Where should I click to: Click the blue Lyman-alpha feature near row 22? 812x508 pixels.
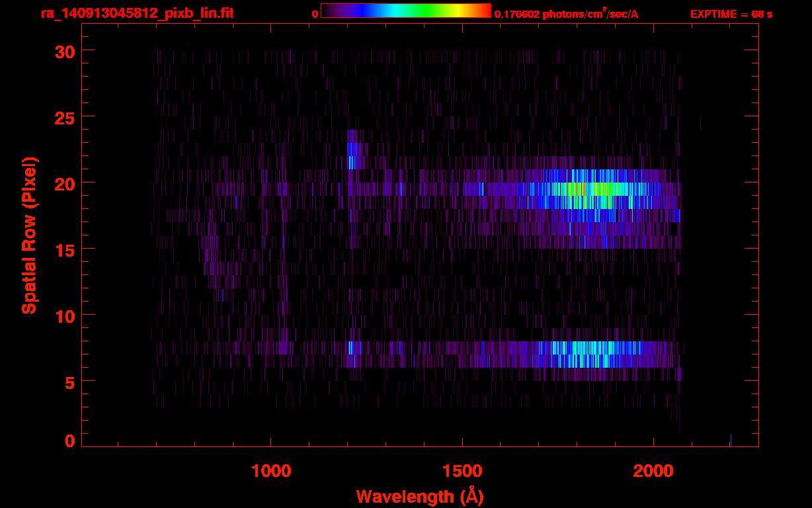coord(352,155)
